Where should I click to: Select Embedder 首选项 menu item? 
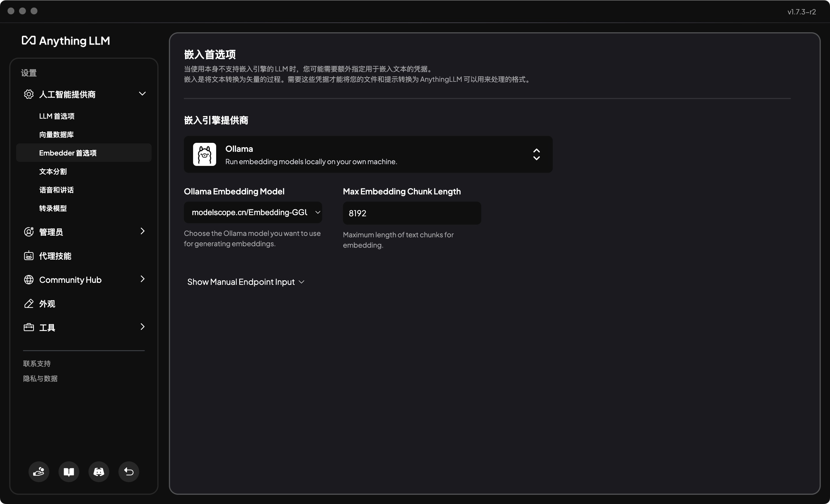point(84,153)
